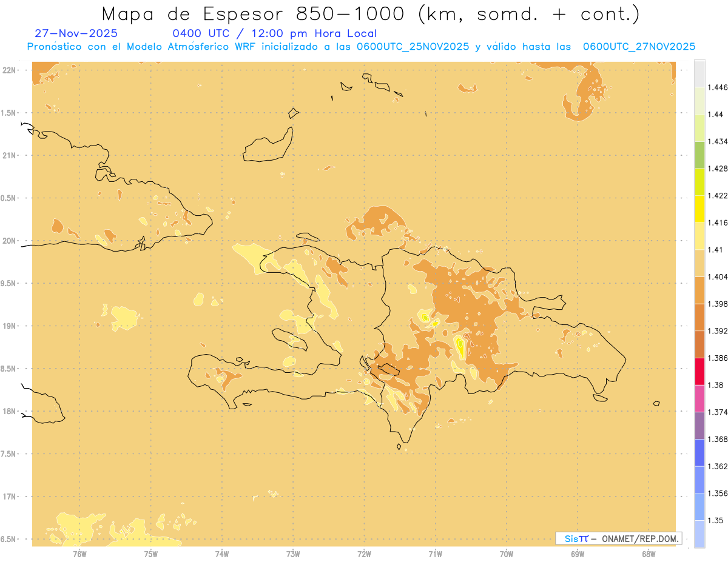The width and height of the screenshot is (728, 562).
Task: Click the bright yellow swatch between 1.416 and 1.422
Action: click(x=699, y=209)
